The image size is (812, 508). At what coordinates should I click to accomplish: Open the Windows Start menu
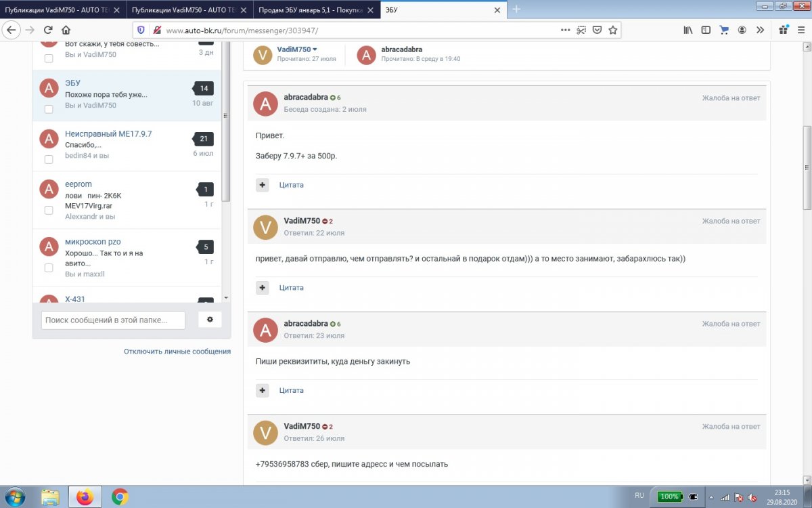click(x=15, y=497)
